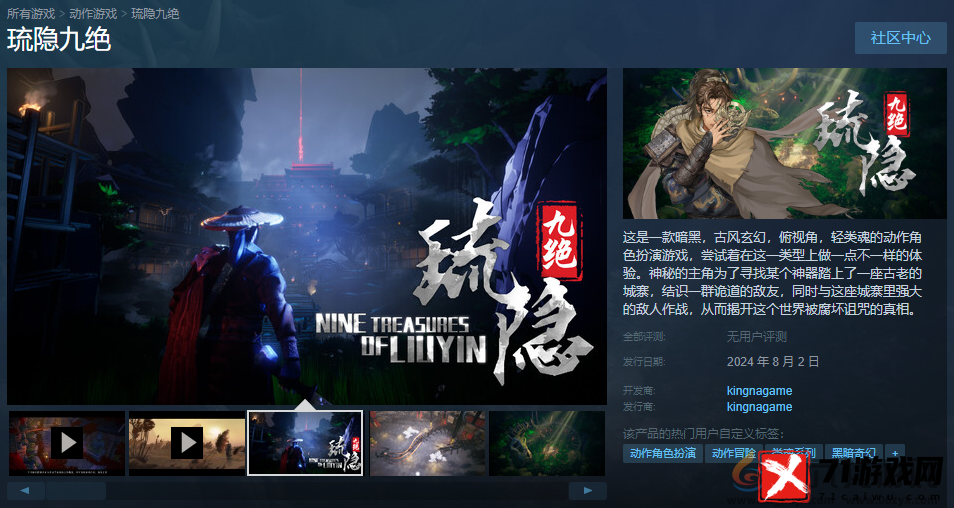Select the 类魂系列 tag
This screenshot has width=954, height=508.
click(793, 453)
